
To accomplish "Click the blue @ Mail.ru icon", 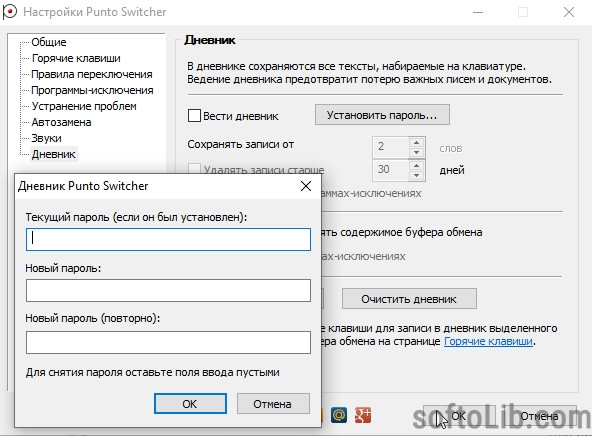I will 339,415.
